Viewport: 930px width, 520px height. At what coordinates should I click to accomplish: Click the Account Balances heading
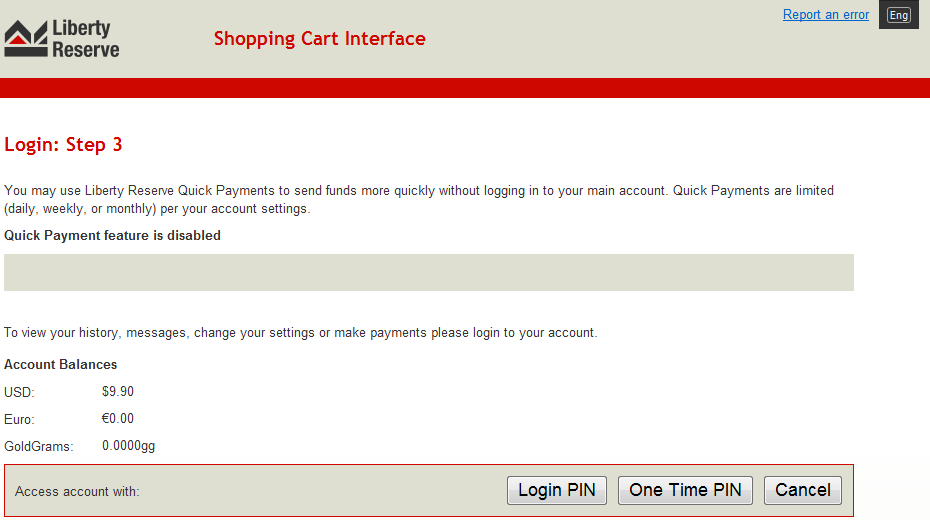click(60, 364)
